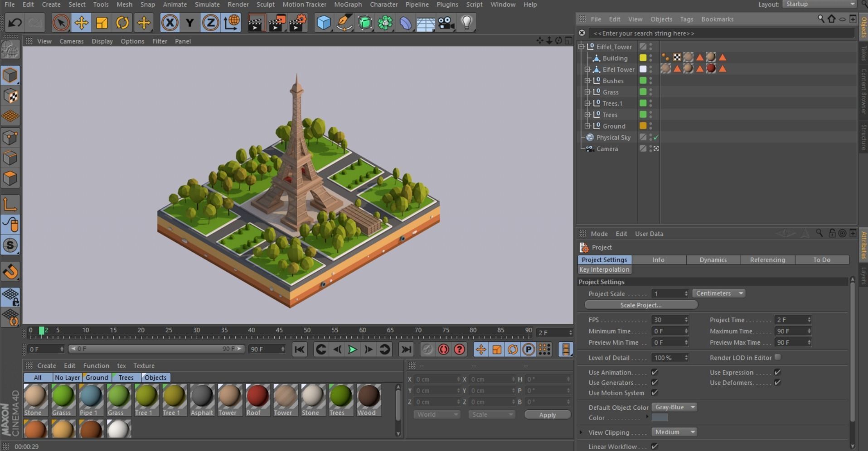The image size is (868, 451).
Task: Click the Undo arrow icon
Action: tap(15, 22)
